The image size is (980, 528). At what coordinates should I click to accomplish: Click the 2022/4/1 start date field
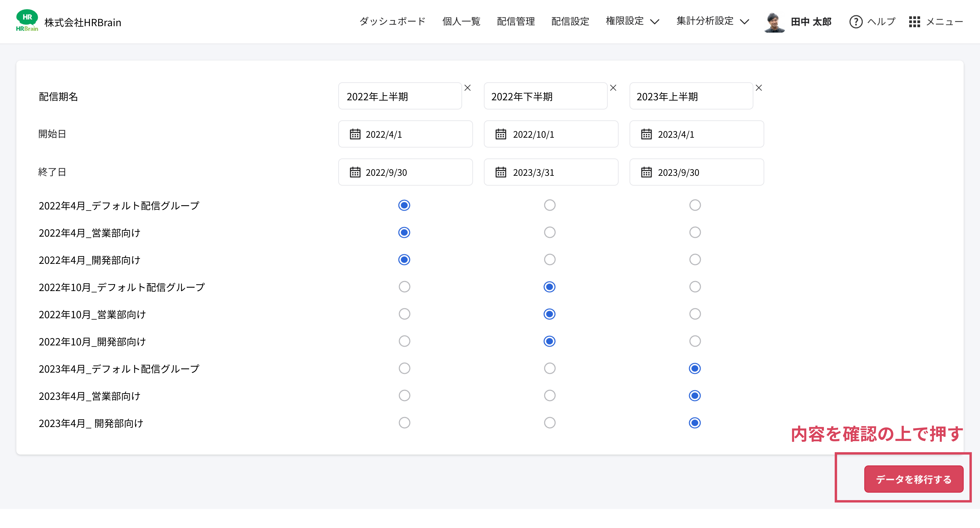406,134
